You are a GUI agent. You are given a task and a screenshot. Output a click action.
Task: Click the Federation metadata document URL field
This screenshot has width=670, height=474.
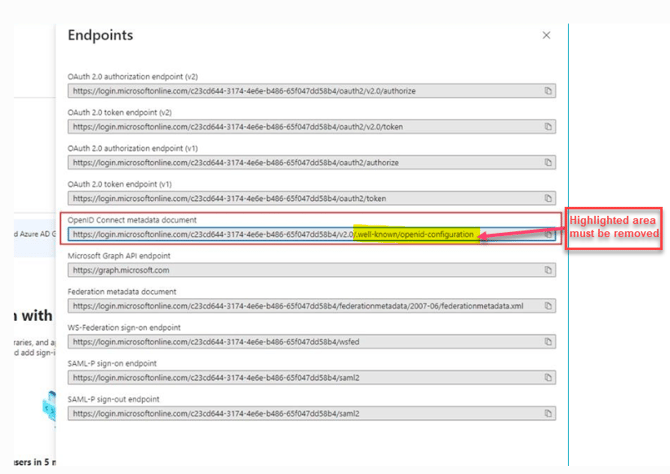(300, 306)
